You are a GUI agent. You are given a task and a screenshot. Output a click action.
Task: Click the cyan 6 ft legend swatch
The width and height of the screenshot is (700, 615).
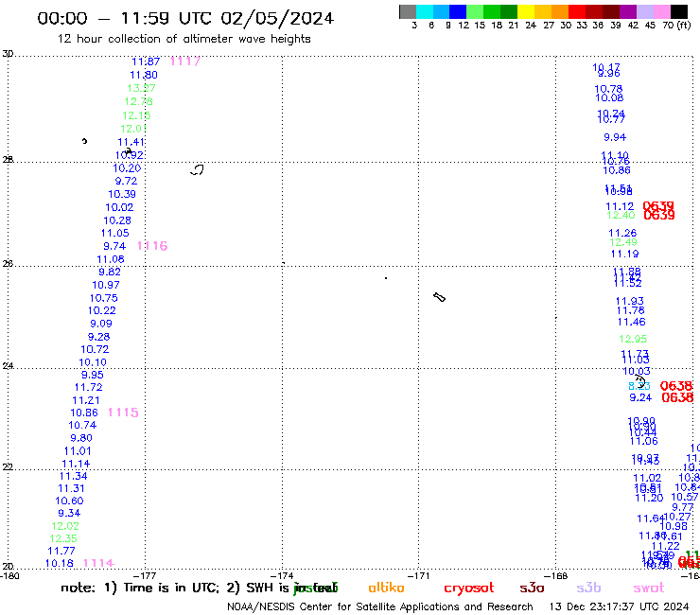pyautogui.click(x=425, y=11)
